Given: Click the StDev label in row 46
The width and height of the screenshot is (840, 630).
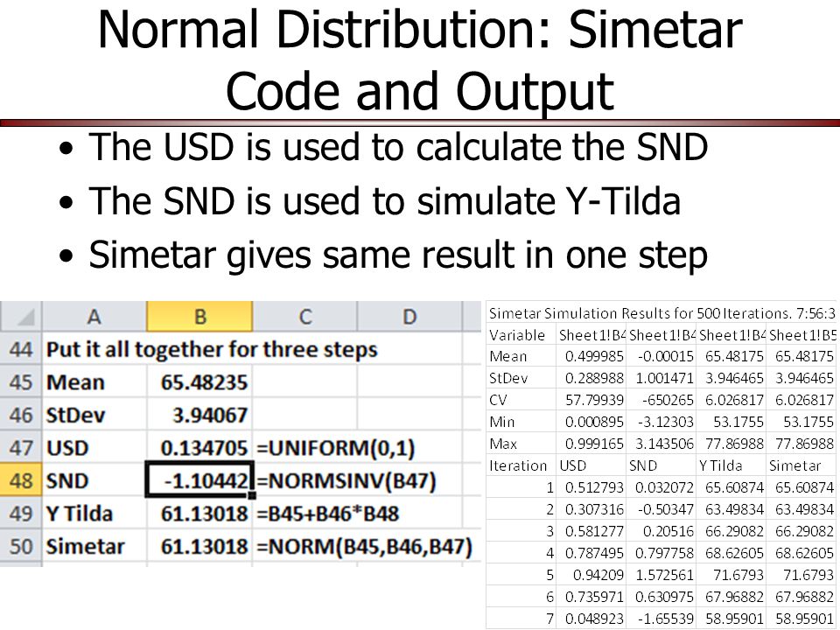Looking at the screenshot, I should click(75, 415).
